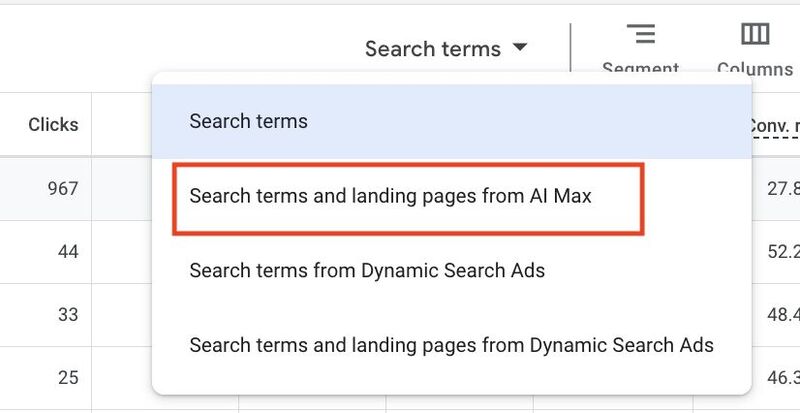
Task: Click the Segment label text
Action: coord(640,67)
